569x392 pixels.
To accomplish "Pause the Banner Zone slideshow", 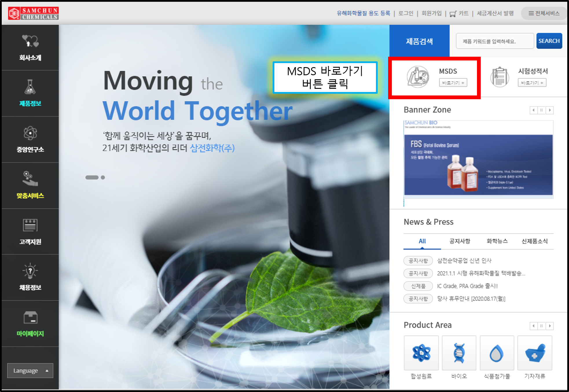I will (x=542, y=110).
